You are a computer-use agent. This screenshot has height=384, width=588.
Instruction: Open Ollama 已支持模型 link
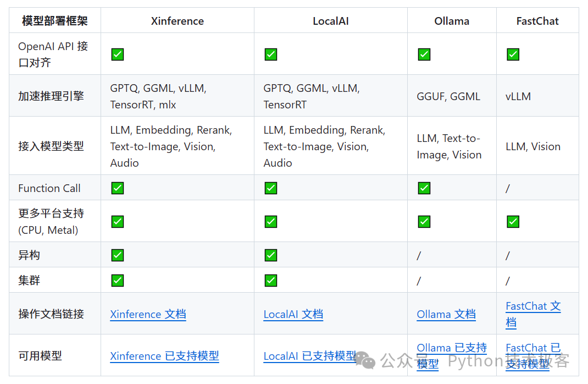pos(452,356)
